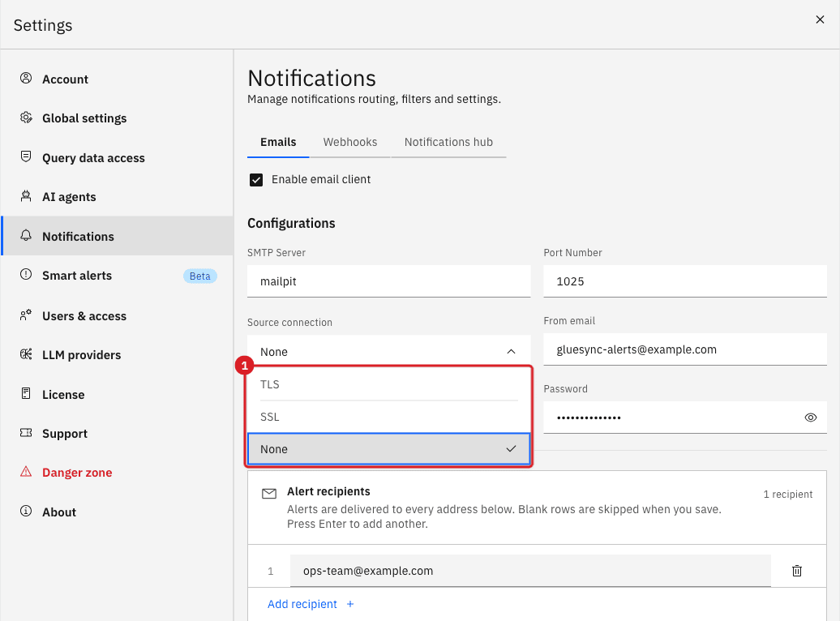Focus the Port Number field showing 1025

(684, 281)
